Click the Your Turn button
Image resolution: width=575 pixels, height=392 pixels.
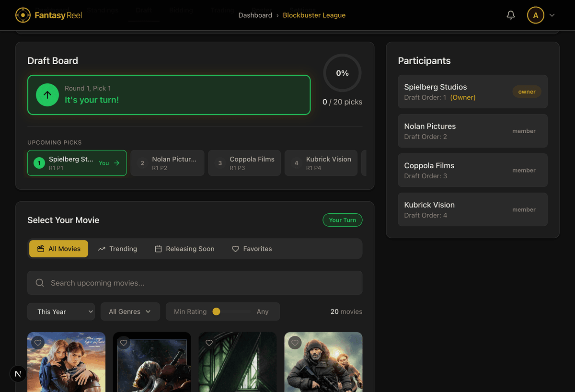(x=343, y=220)
